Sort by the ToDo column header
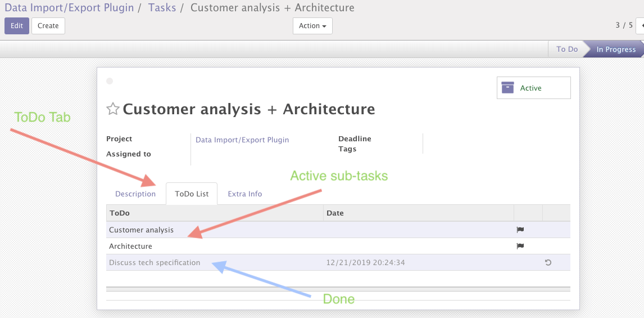Image resolution: width=644 pixels, height=318 pixels. (x=120, y=213)
